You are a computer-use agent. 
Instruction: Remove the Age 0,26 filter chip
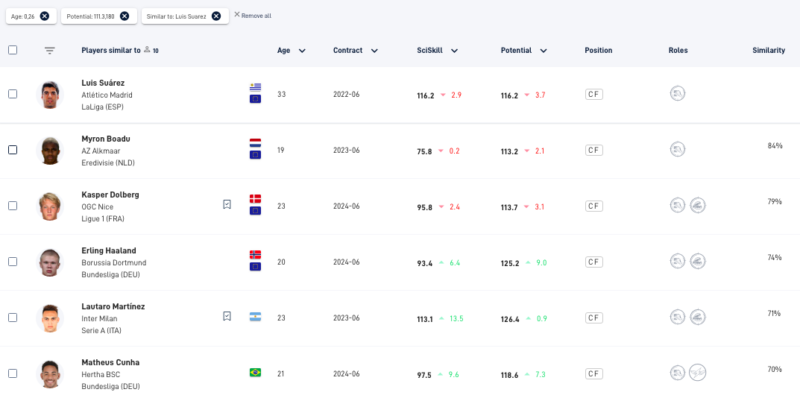[44, 16]
